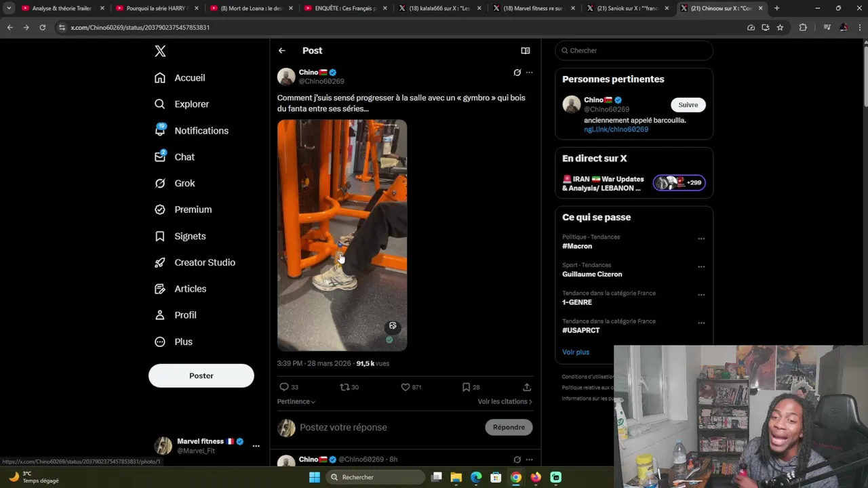Open browser extensions icon
This screenshot has width=868, height=488.
click(803, 27)
